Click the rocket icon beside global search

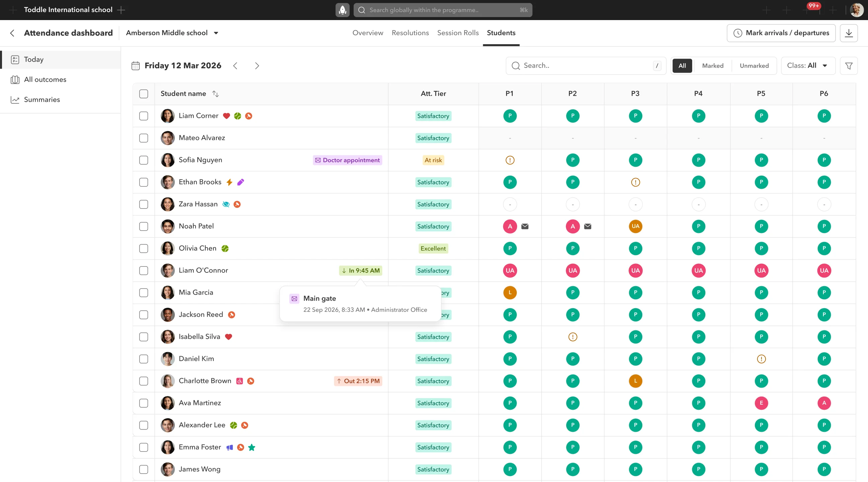[x=342, y=10]
